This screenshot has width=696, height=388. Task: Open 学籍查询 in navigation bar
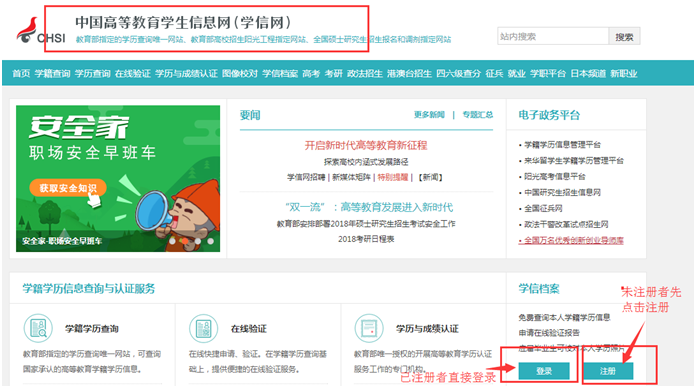(52, 73)
